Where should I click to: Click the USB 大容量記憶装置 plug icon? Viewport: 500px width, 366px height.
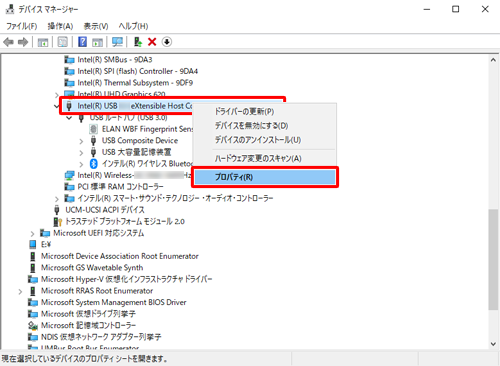(94, 152)
